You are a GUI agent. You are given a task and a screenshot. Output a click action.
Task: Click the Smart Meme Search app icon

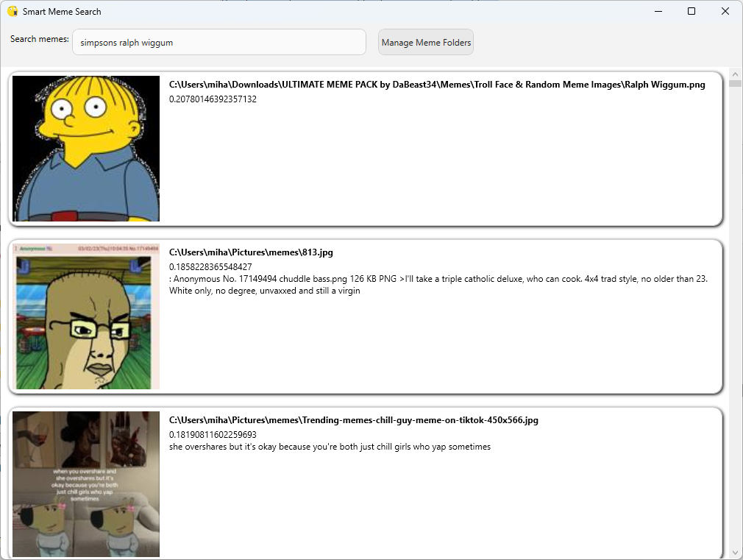coord(12,11)
